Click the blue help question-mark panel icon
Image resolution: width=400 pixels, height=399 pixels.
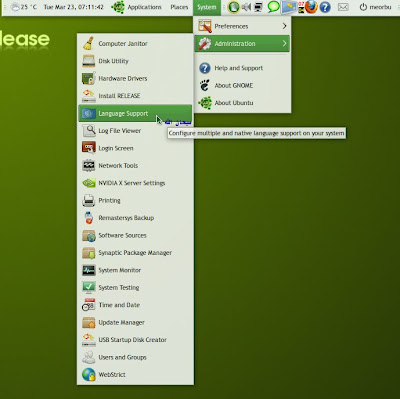[x=325, y=7]
